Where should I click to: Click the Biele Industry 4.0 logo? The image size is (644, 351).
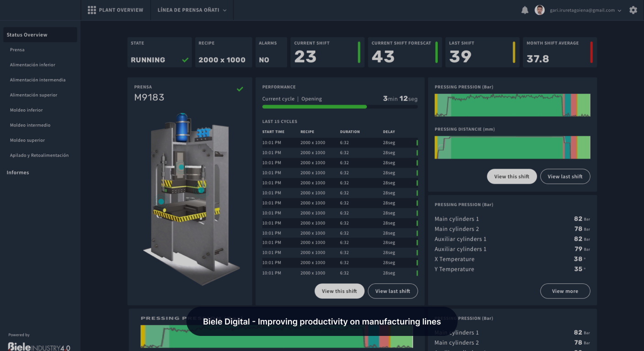tap(39, 347)
